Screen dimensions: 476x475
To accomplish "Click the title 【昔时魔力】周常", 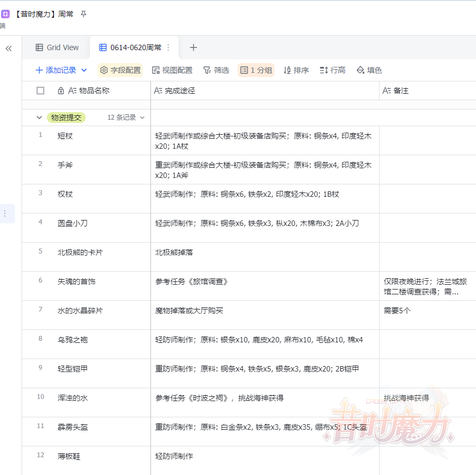I will [44, 14].
